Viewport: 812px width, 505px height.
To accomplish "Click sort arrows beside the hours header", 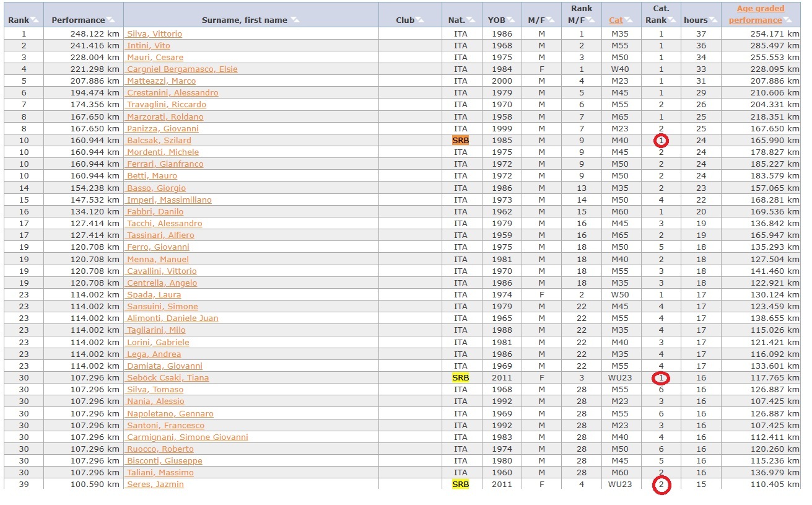I will coord(713,20).
